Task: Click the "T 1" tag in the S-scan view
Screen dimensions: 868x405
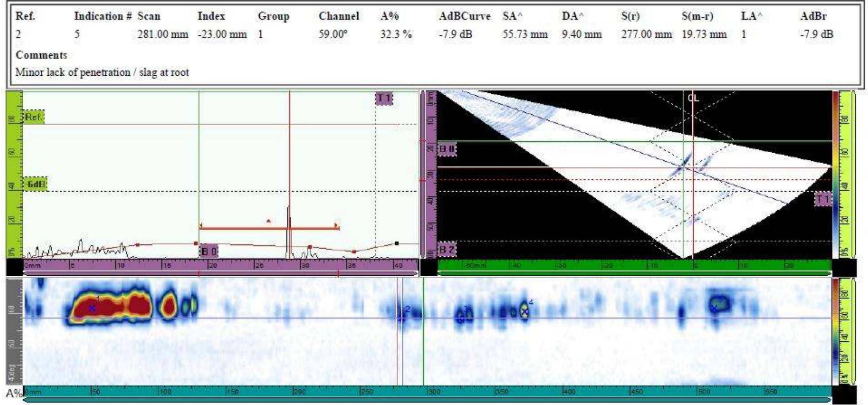Action: (x=823, y=199)
